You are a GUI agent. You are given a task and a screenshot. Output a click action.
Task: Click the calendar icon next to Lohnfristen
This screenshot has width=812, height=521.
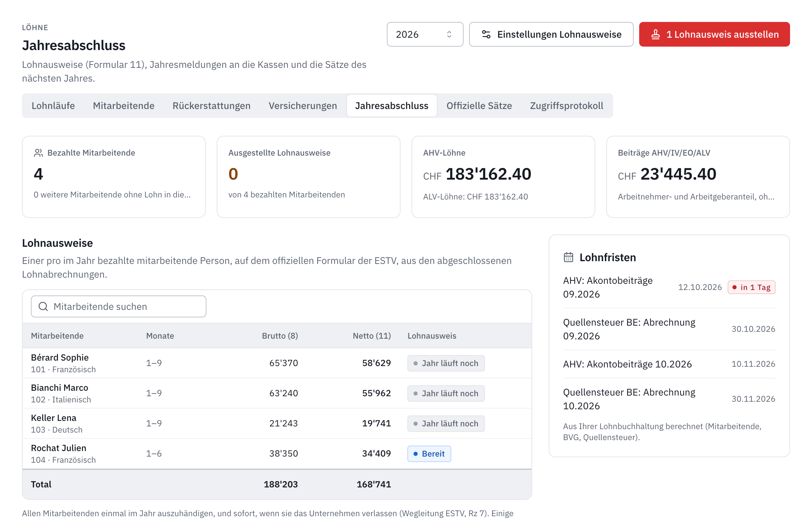point(569,257)
